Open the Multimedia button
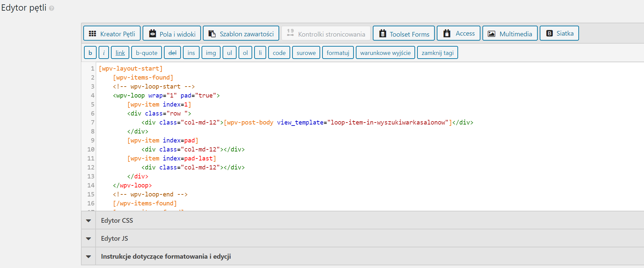Image resolution: width=644 pixels, height=268 pixels. coord(510,33)
